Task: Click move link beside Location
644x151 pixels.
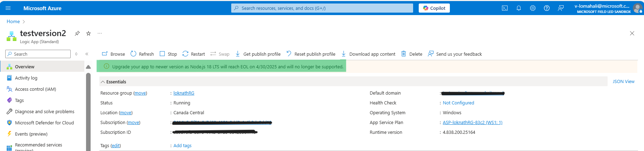Action: 126,112
